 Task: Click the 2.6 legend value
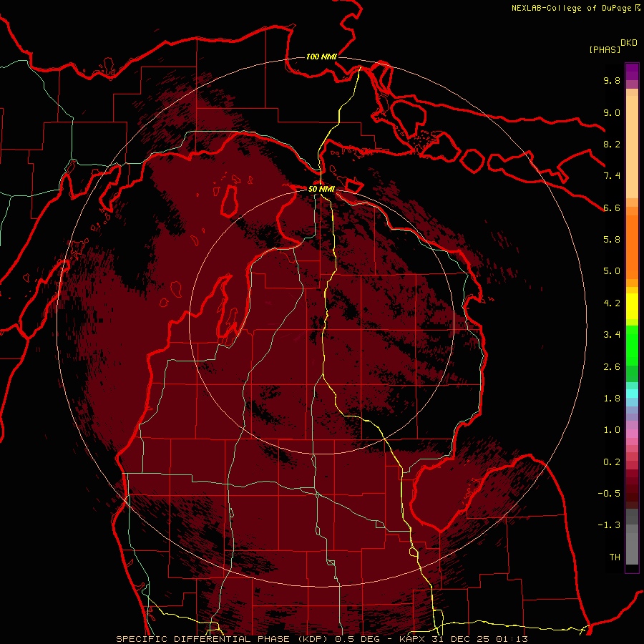coord(612,367)
